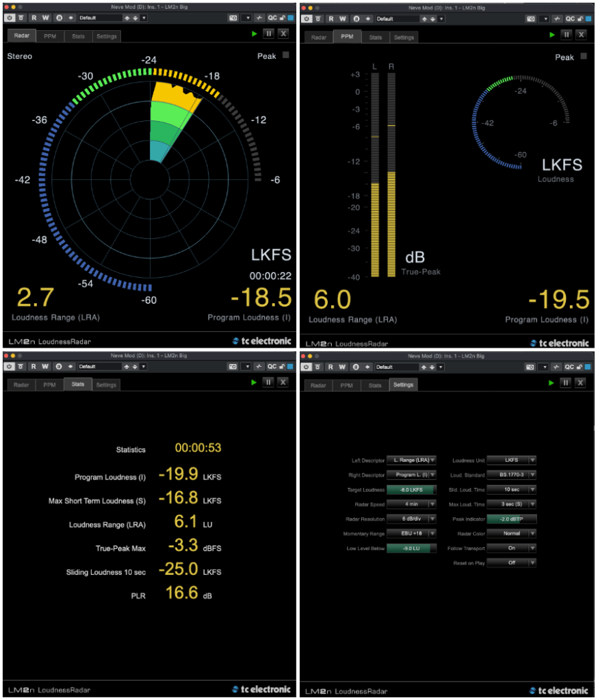598x700 pixels.
Task: Click the snapshot camera icon in Radar window
Action: pos(233,18)
